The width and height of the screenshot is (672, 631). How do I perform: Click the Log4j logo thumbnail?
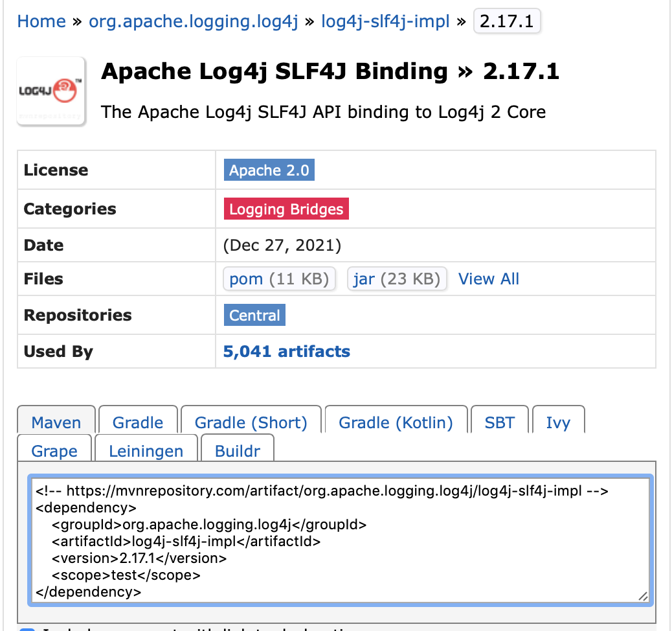point(51,91)
